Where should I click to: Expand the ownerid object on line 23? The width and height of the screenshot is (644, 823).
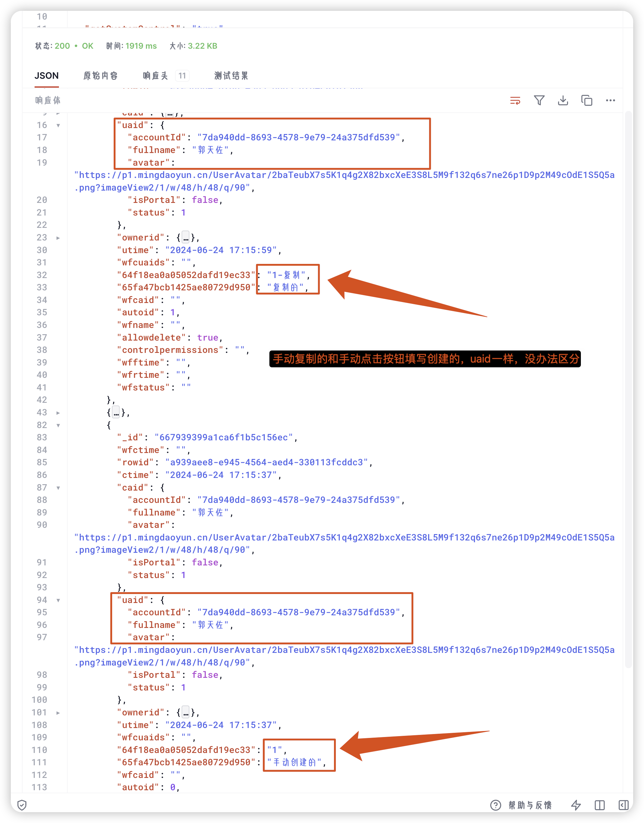point(58,238)
